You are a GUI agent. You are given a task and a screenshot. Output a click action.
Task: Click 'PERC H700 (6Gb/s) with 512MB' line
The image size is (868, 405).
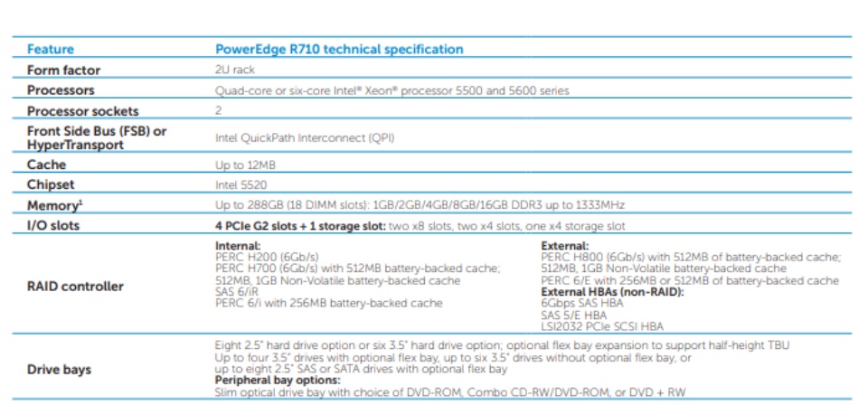pos(358,268)
